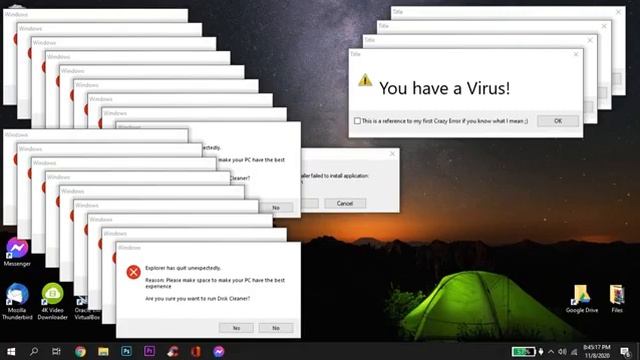Open Premiere Pro from the taskbar

149,351
